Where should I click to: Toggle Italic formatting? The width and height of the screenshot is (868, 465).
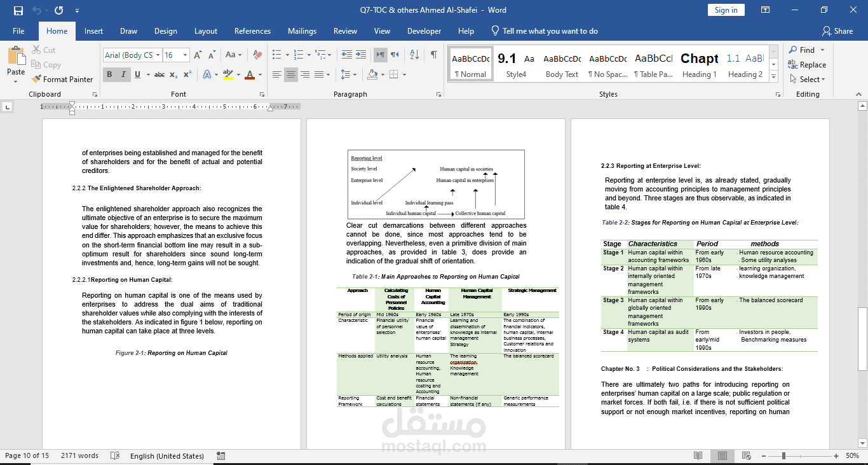[123, 74]
